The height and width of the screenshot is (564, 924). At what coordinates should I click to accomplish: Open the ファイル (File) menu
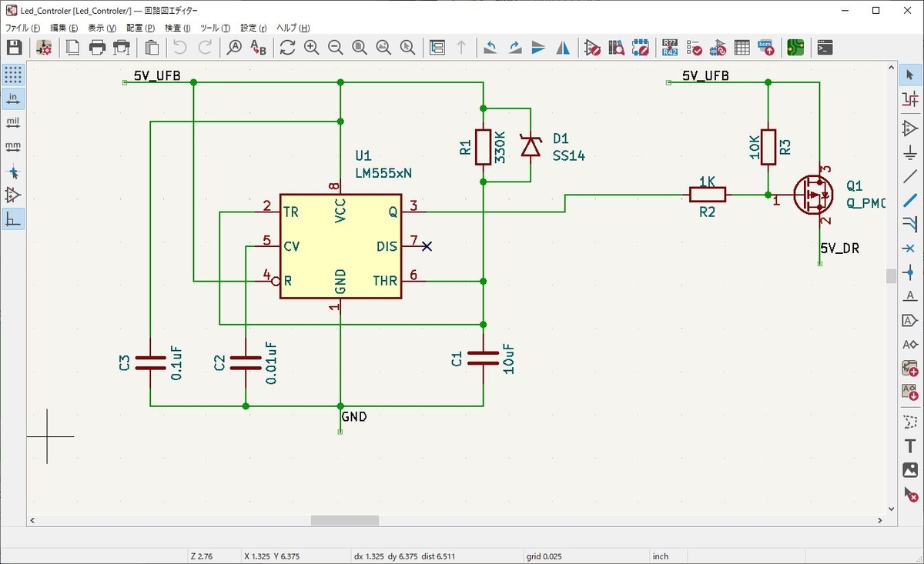(23, 28)
